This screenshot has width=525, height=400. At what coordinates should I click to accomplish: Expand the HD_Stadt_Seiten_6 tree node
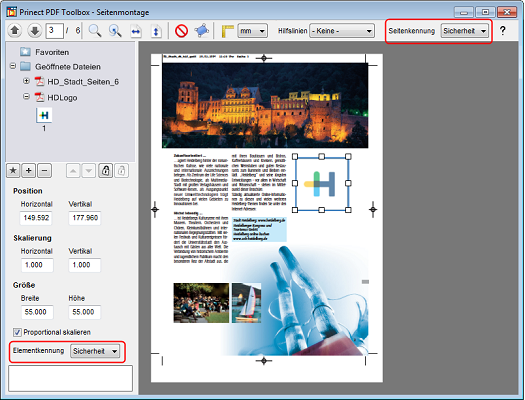pos(26,81)
